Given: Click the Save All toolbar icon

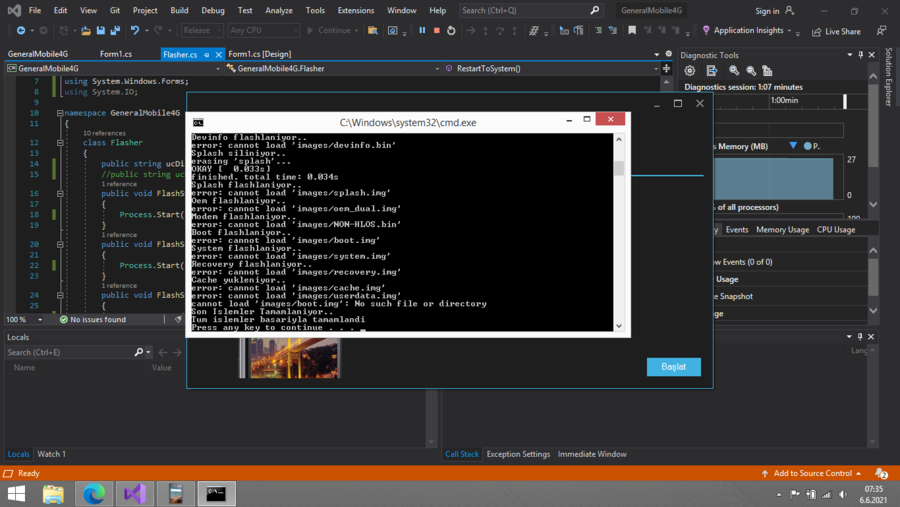Looking at the screenshot, I should click(x=115, y=31).
